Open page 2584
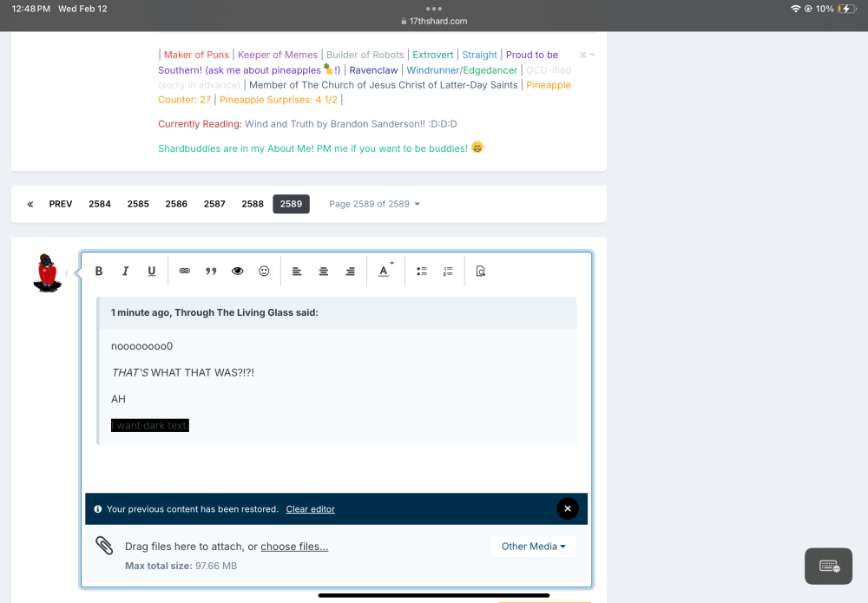Image resolution: width=868 pixels, height=603 pixels. (x=100, y=204)
